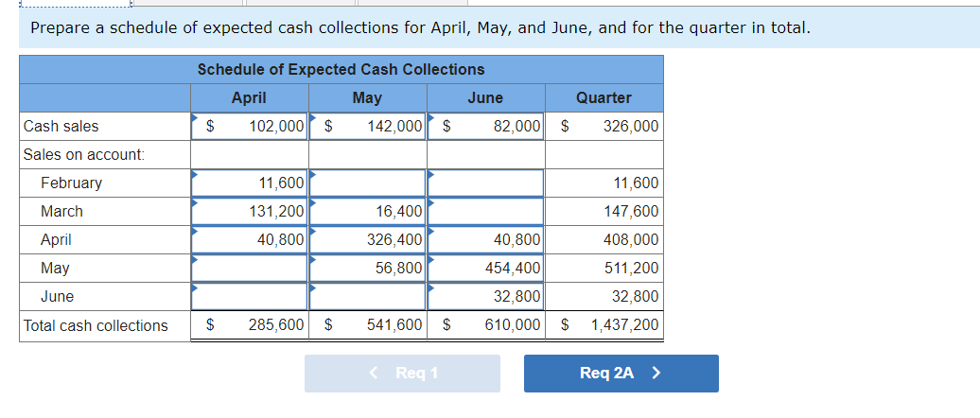
Task: Select May row May cell 56,800
Action: pos(367,268)
